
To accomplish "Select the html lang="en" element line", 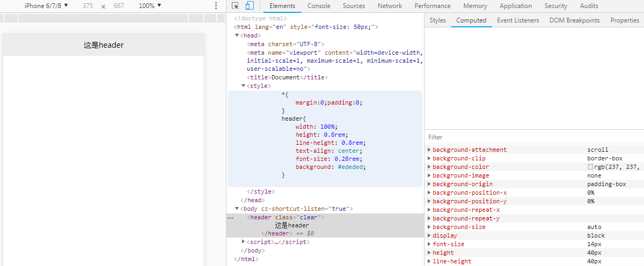I will 307,26.
